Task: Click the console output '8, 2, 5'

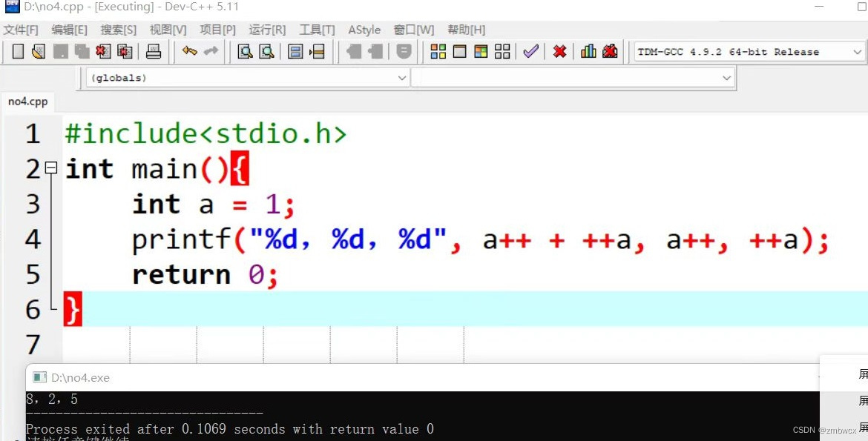Action: (x=52, y=399)
